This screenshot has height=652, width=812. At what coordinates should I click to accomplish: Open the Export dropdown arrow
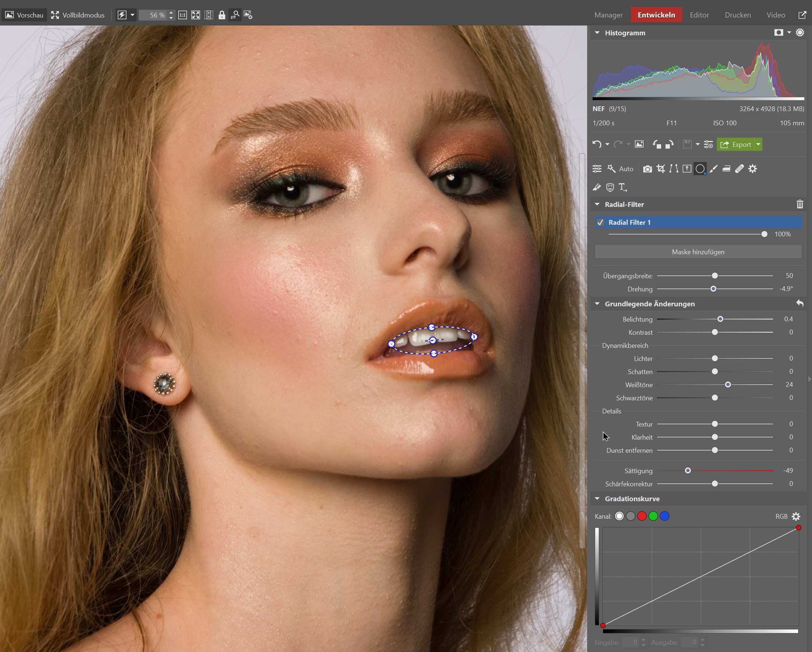click(758, 145)
